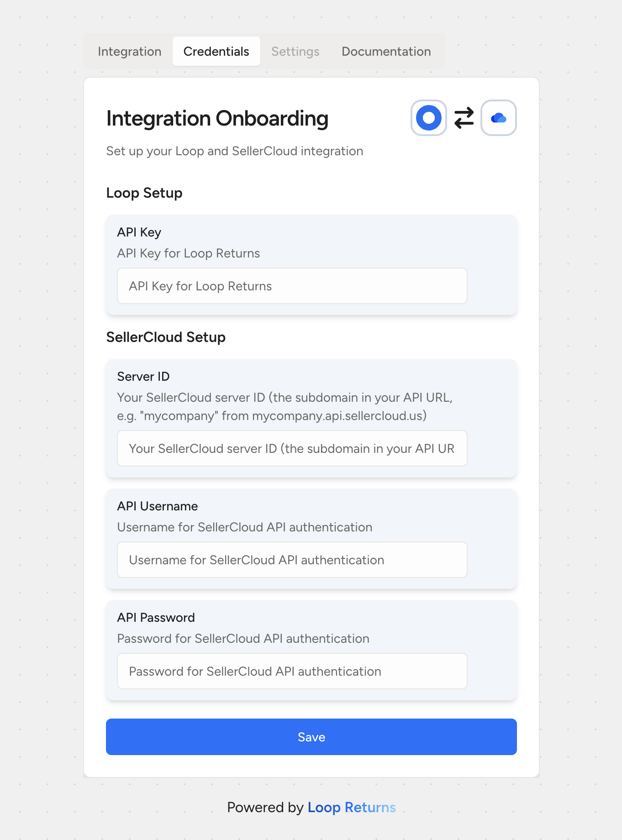
Task: Click the SellerCloud cloud logo icon
Action: click(499, 118)
